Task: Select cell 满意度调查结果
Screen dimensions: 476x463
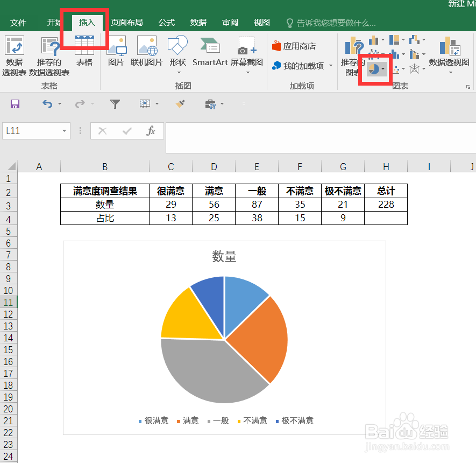Action: tap(105, 191)
